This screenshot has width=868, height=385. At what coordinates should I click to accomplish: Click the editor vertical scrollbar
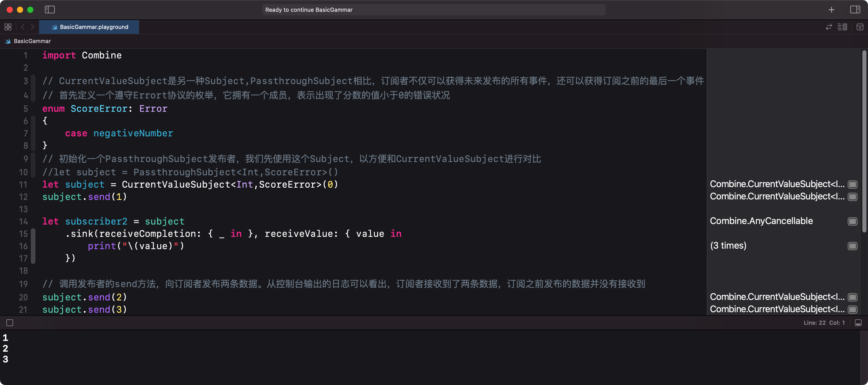point(864,141)
